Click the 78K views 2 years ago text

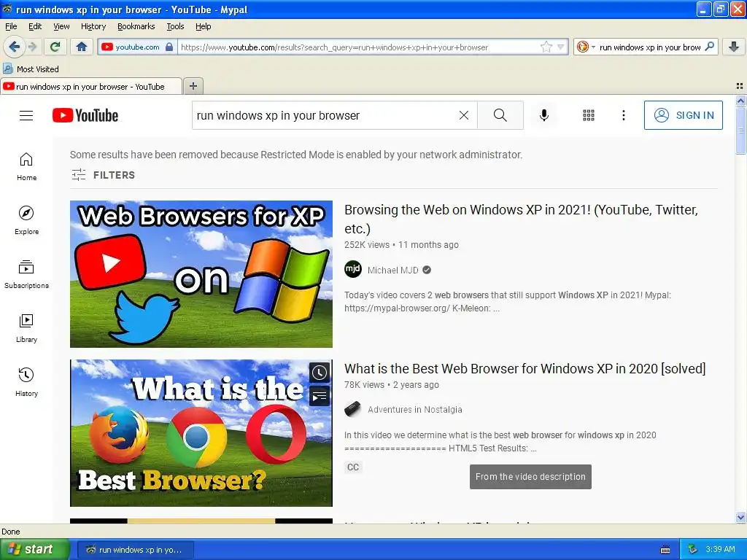click(392, 385)
